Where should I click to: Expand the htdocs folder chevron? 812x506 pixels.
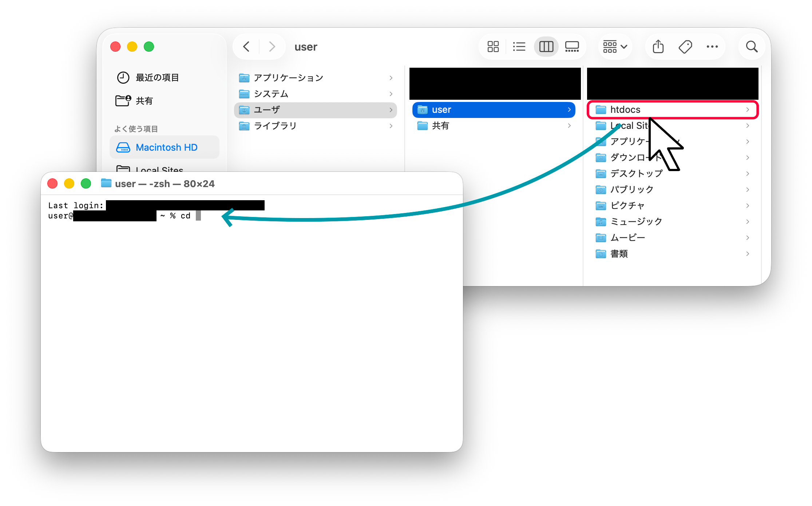click(x=748, y=110)
